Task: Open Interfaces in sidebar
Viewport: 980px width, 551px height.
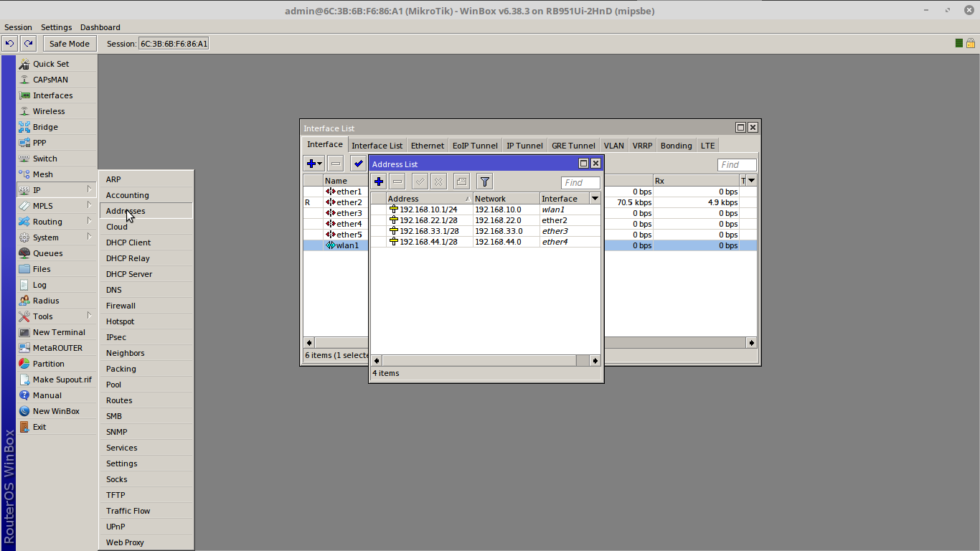Action: (57, 95)
